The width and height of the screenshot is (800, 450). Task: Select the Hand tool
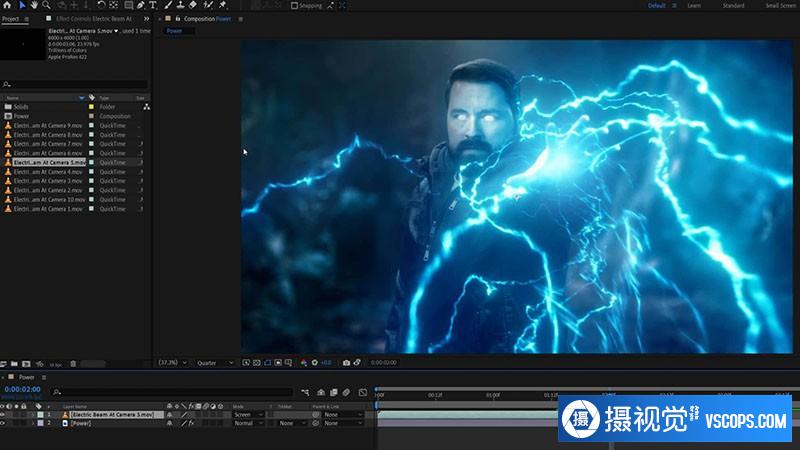[x=34, y=5]
